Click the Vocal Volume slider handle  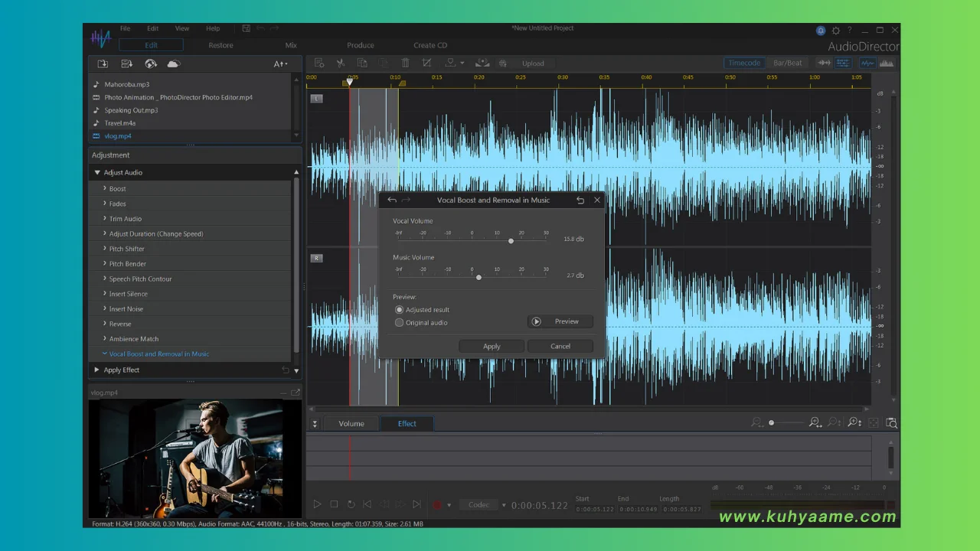511,240
